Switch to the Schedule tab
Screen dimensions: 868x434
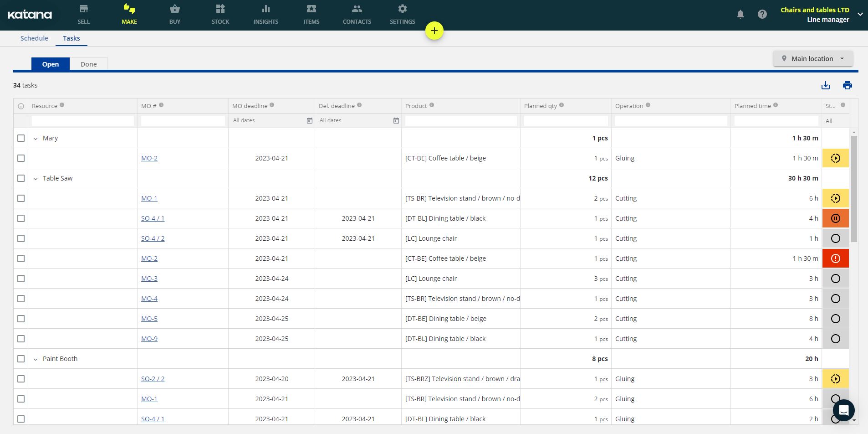pos(34,38)
